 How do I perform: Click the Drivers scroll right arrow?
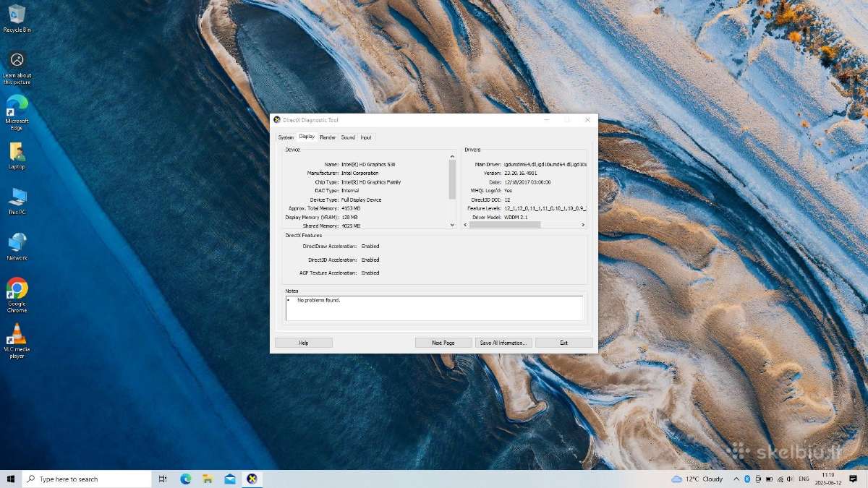pos(583,225)
